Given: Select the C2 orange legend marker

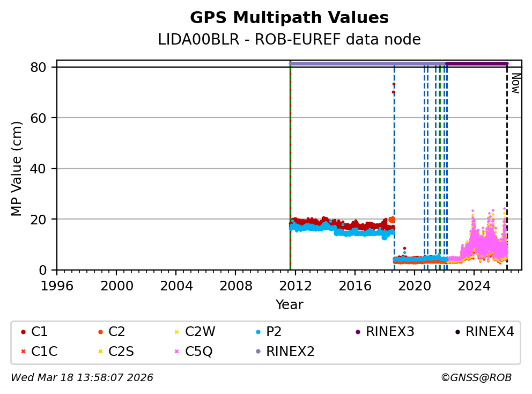Looking at the screenshot, I should point(100,332).
